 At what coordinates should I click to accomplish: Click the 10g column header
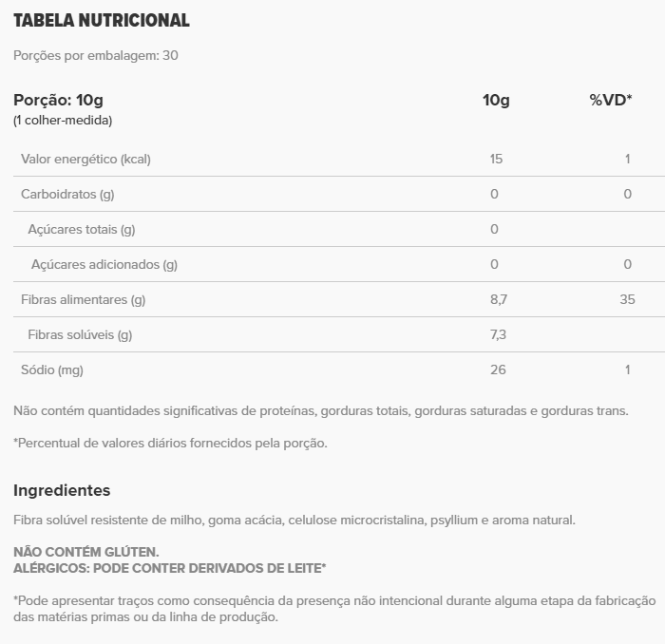coord(496,100)
